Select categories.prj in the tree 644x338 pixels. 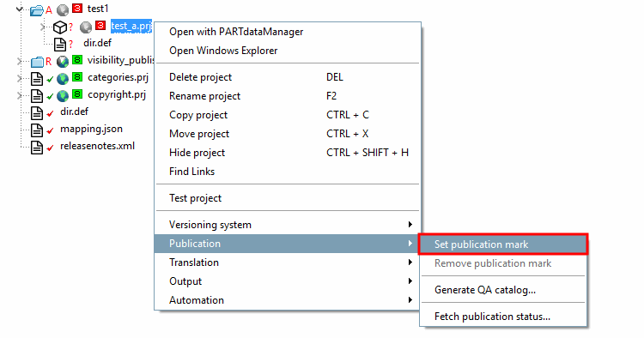[118, 77]
